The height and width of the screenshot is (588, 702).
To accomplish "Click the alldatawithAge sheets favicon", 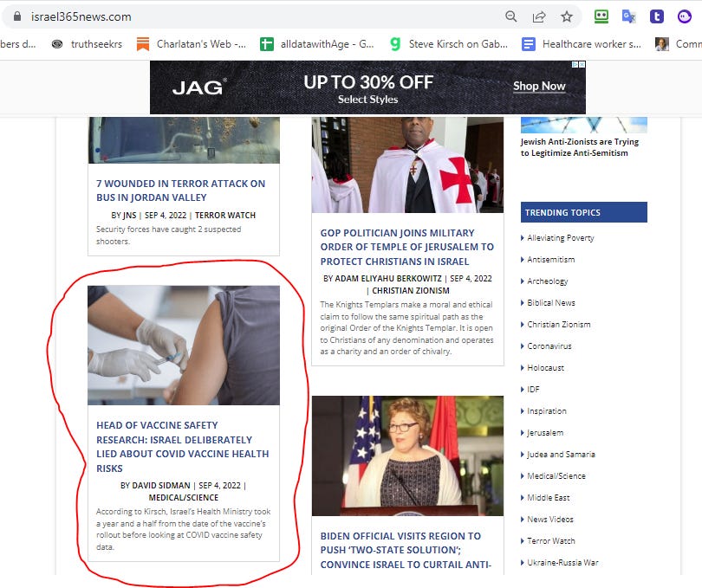I will pos(267,44).
